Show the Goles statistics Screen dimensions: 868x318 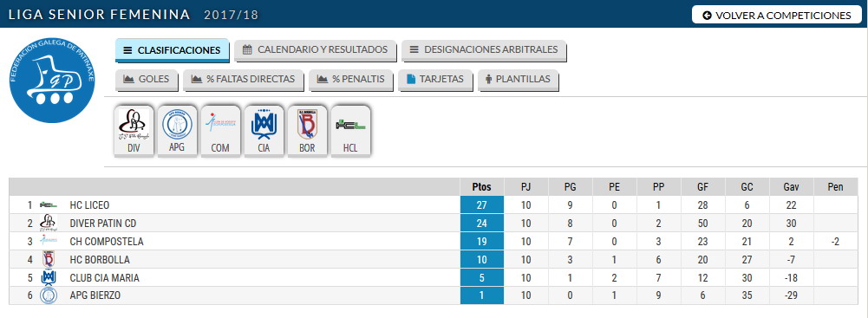point(147,79)
